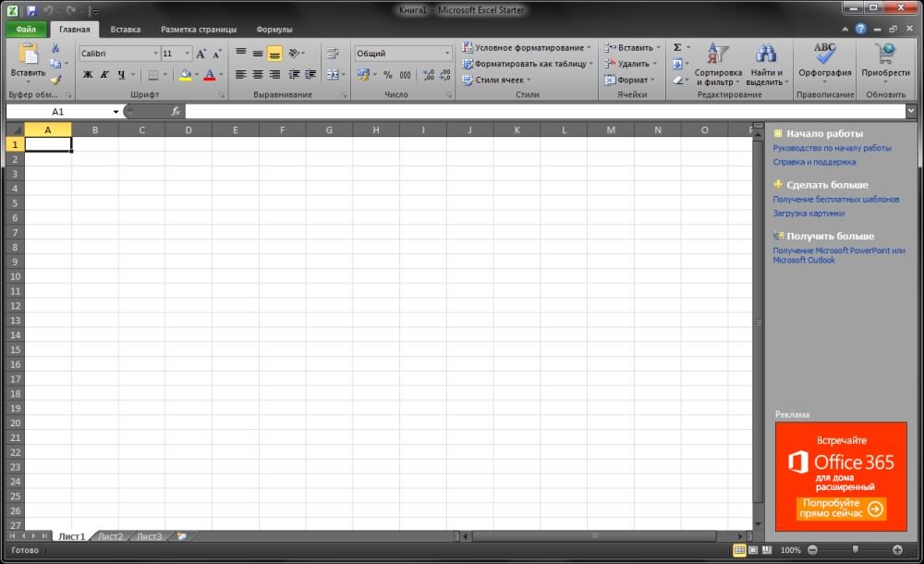Open the Формулы ribbon tab
This screenshot has height=564, width=924.
tap(274, 29)
